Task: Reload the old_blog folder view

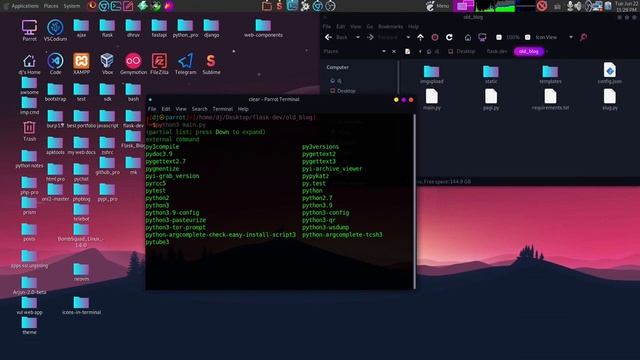Action: pos(449,37)
